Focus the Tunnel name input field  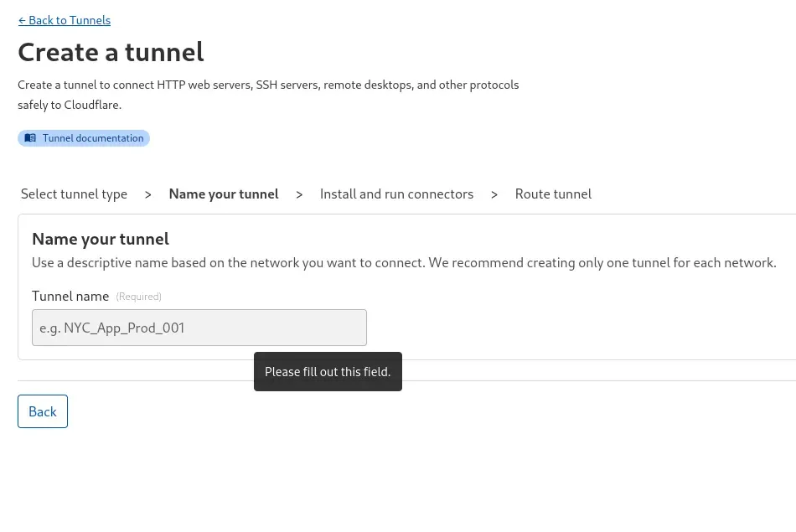tap(199, 328)
